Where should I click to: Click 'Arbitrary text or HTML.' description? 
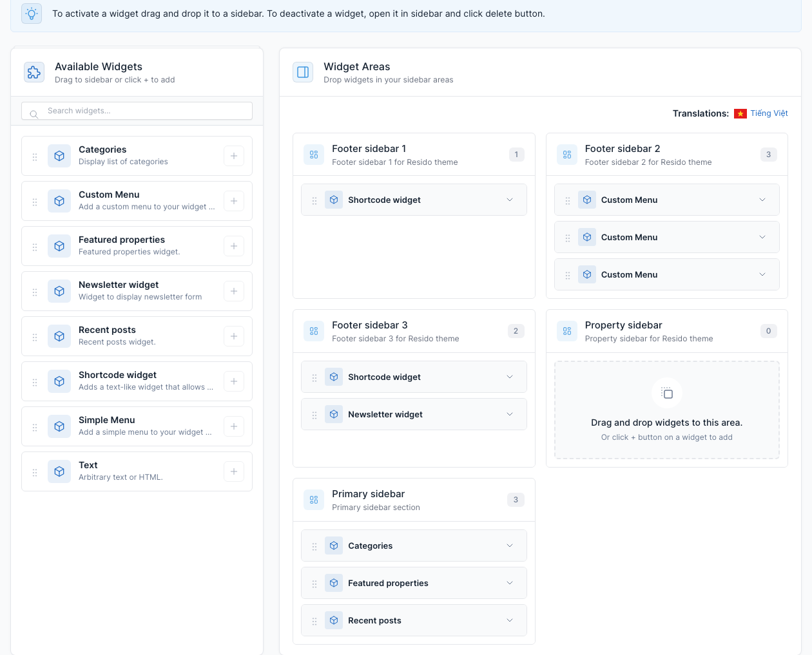[x=121, y=477]
